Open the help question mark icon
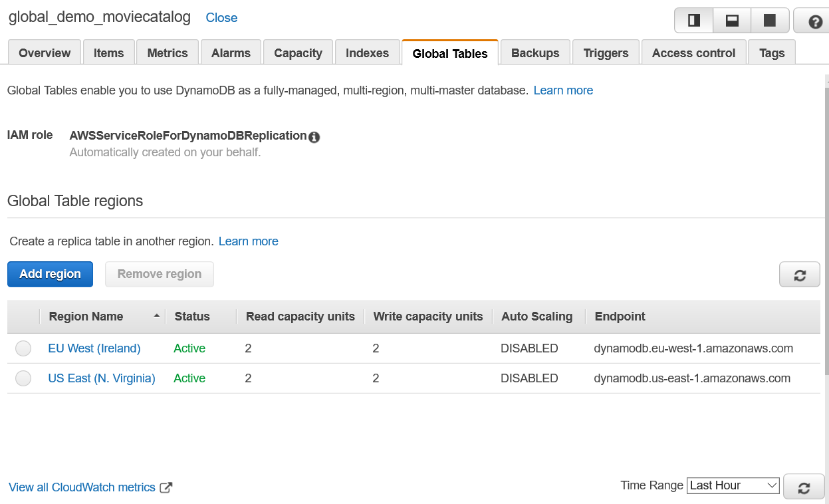The height and width of the screenshot is (504, 829). coord(815,21)
